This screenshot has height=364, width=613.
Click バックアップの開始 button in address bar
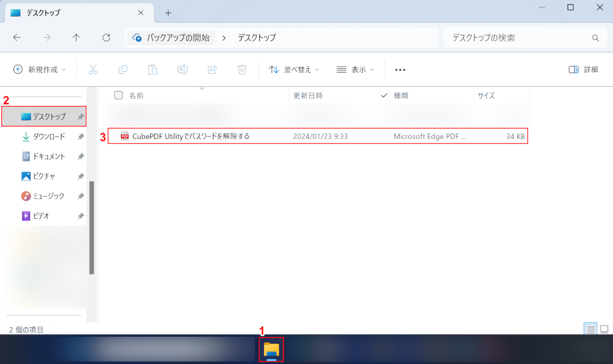point(171,38)
